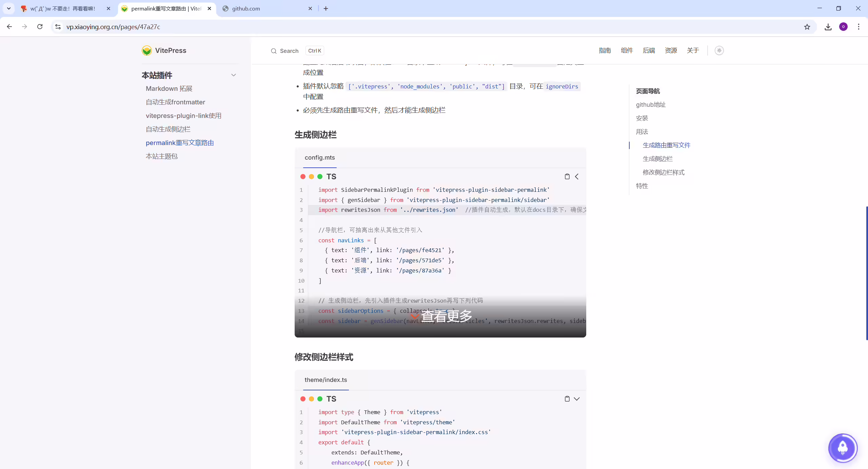View site information icon in address bar
Viewport: 868px width, 469px height.
pos(58,27)
